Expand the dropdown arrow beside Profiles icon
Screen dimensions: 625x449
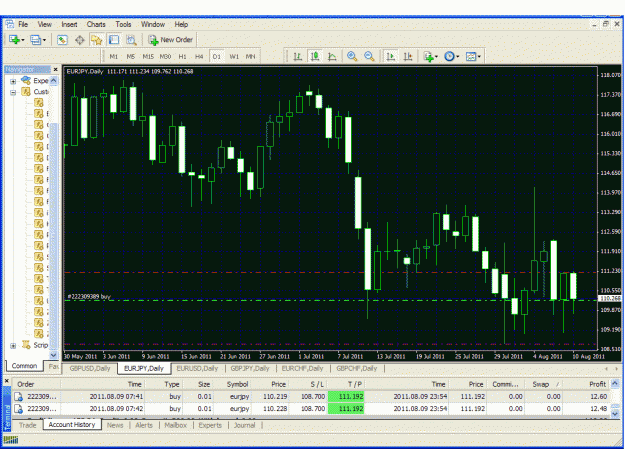[44, 40]
